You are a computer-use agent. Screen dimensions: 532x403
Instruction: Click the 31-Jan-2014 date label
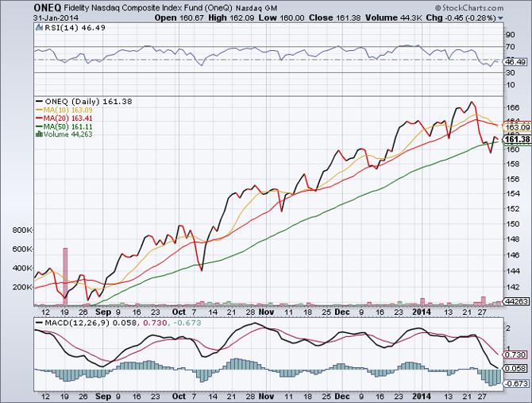(56, 18)
